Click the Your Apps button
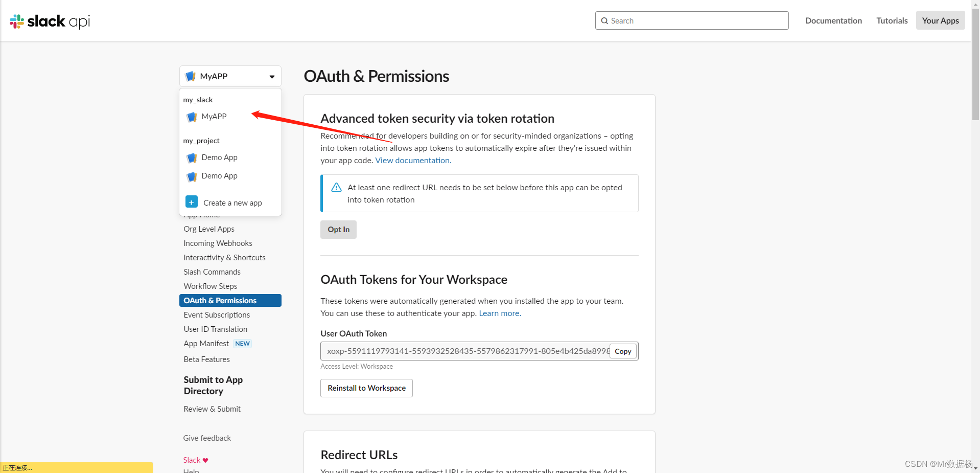This screenshot has height=473, width=980. 940,20
